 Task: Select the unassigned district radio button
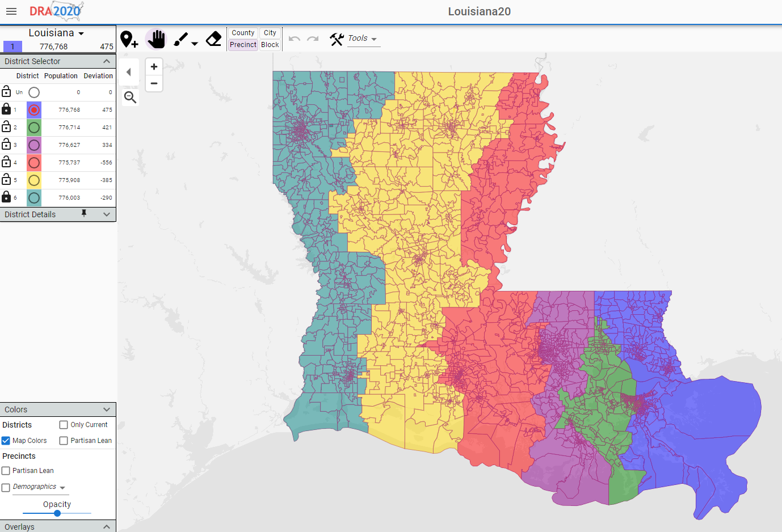[x=34, y=92]
